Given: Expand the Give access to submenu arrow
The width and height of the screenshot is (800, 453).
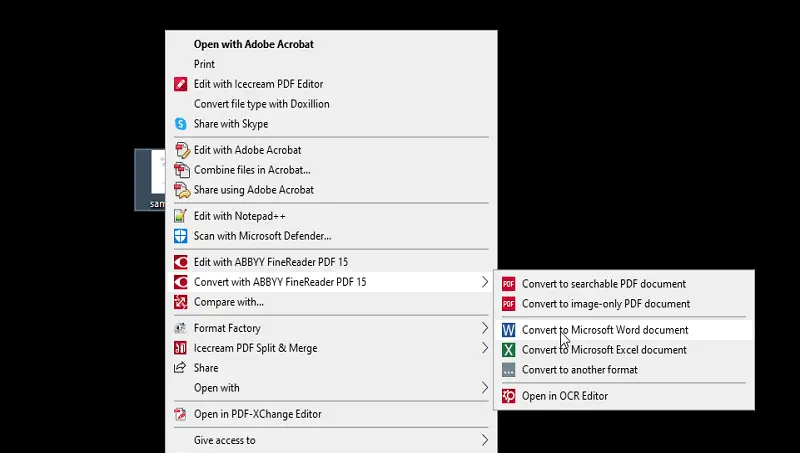Looking at the screenshot, I should click(x=485, y=440).
